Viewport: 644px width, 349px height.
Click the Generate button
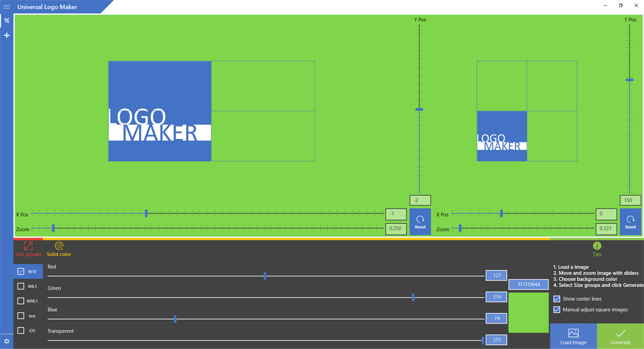620,336
